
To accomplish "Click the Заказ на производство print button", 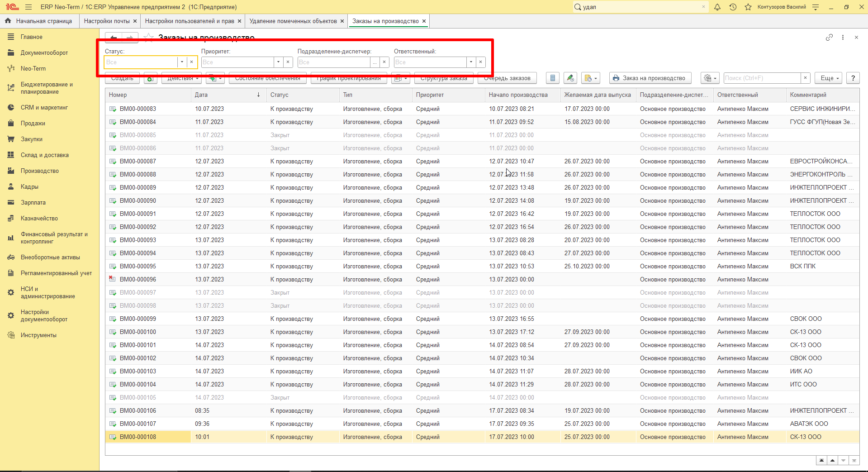I will [650, 78].
